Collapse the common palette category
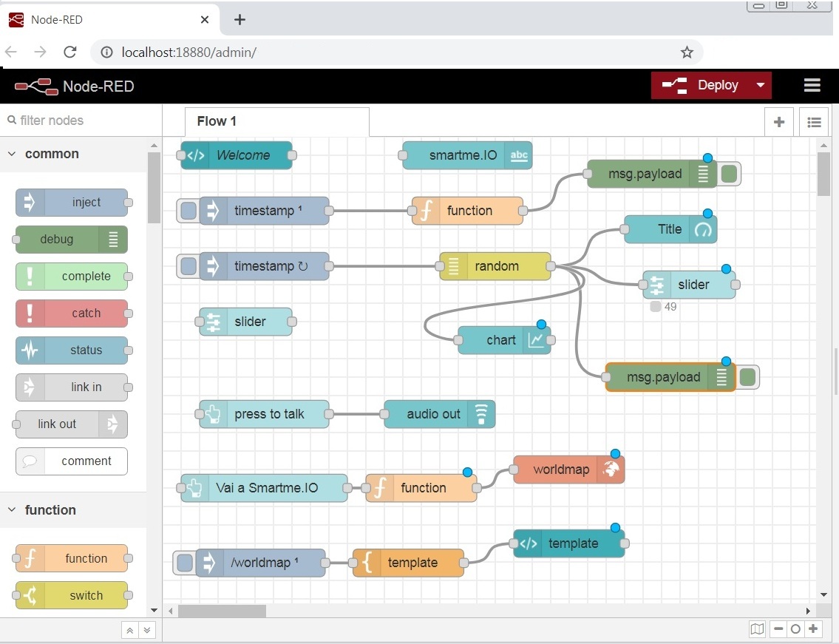839x644 pixels. [x=12, y=154]
